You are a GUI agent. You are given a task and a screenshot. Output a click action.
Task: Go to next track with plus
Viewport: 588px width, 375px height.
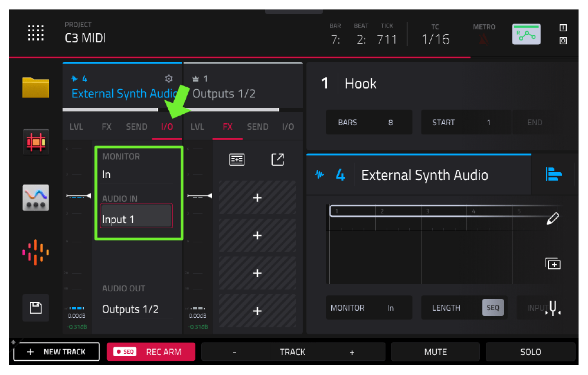(352, 352)
